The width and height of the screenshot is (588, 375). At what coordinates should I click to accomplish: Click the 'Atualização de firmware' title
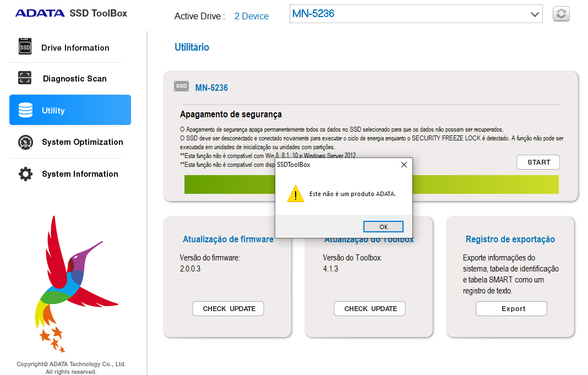[228, 239]
